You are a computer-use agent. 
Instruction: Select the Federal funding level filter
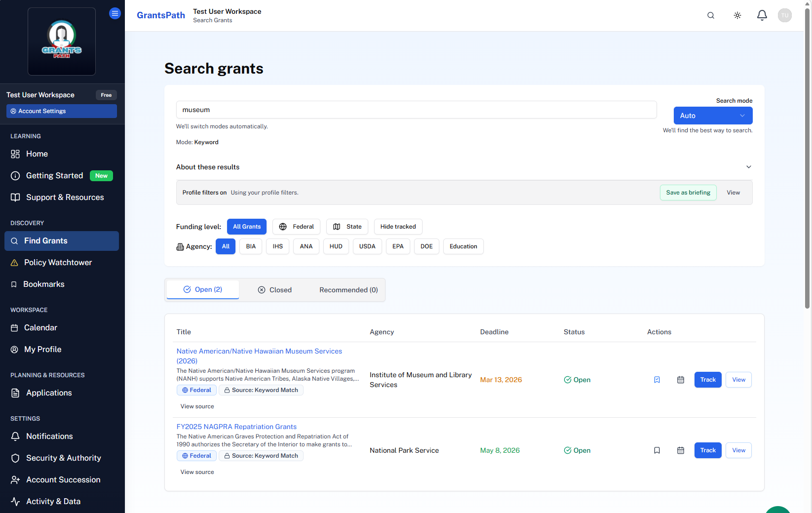[296, 227]
